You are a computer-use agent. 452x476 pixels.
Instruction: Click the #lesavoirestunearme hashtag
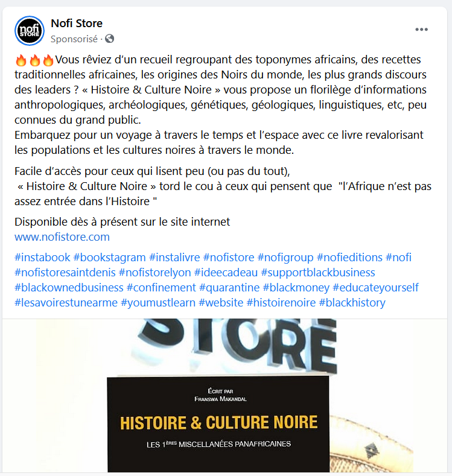pos(66,303)
